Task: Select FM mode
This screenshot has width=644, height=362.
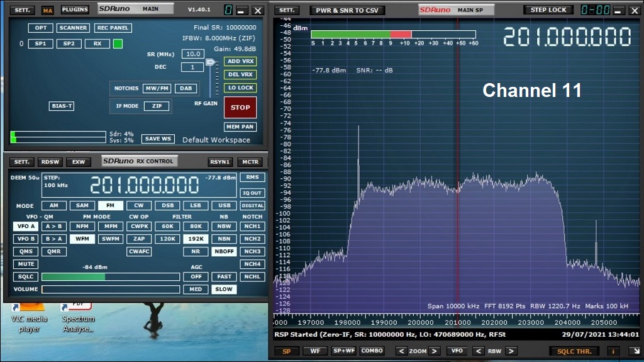Action: point(110,205)
